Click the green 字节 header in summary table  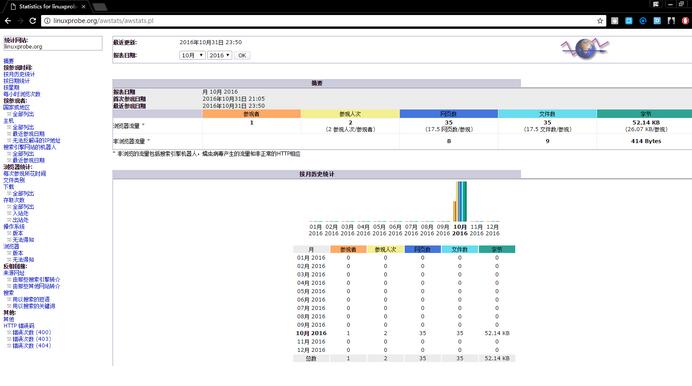(x=646, y=114)
